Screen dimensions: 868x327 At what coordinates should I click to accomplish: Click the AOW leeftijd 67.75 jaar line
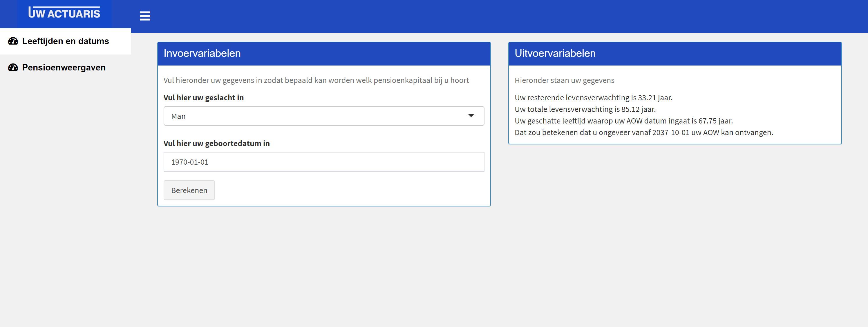[x=623, y=121]
